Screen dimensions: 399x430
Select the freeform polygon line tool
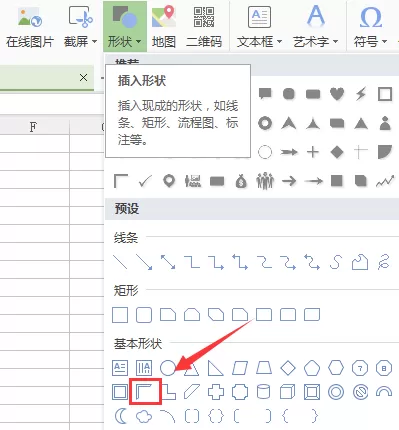(x=360, y=262)
